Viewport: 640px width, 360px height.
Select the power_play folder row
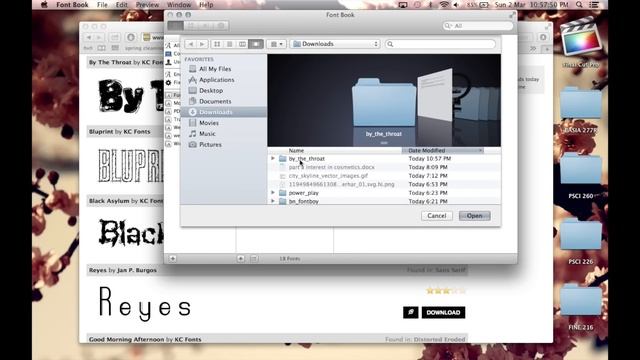(384, 193)
